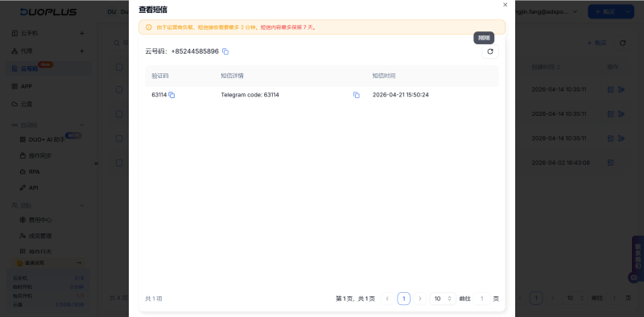Screen dimensions: 644x317
Task: Click the blue 购买 button in header
Action: (606, 12)
